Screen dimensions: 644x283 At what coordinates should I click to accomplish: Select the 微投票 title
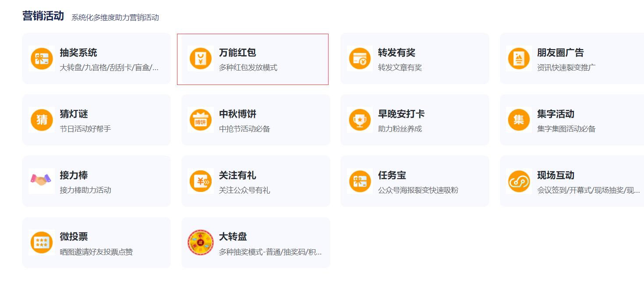pos(74,237)
